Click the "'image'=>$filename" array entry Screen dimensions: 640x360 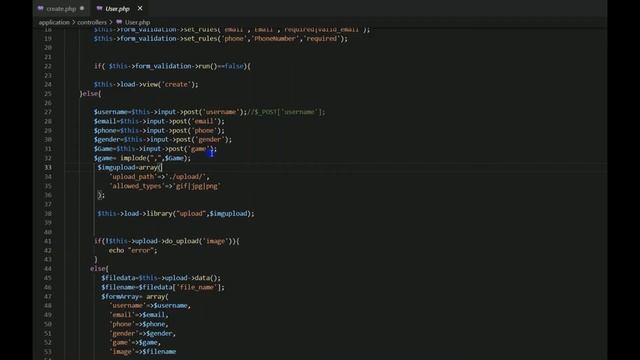coord(143,352)
